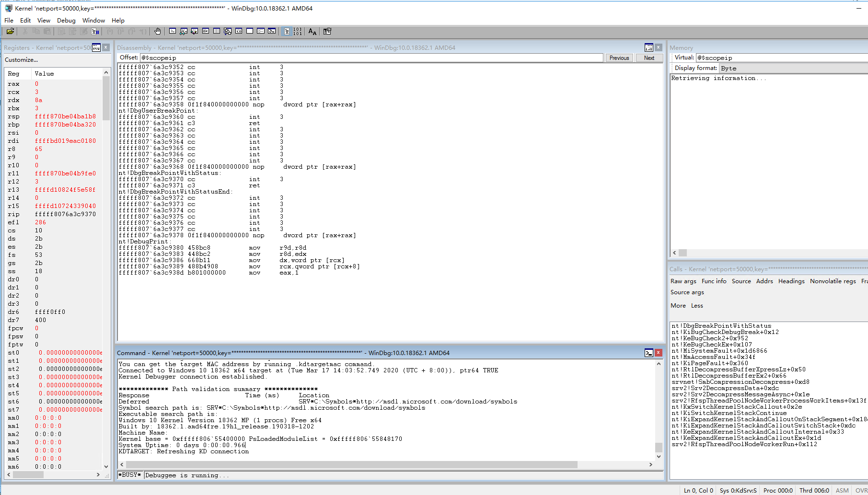The height and width of the screenshot is (495, 868).
Task: Click the Next button in Disassembly
Action: [649, 58]
